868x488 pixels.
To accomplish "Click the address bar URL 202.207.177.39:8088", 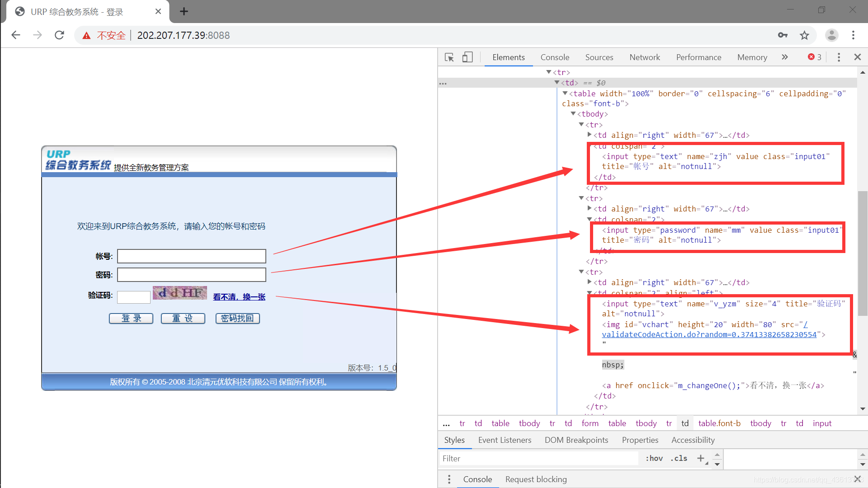I will click(x=183, y=35).
